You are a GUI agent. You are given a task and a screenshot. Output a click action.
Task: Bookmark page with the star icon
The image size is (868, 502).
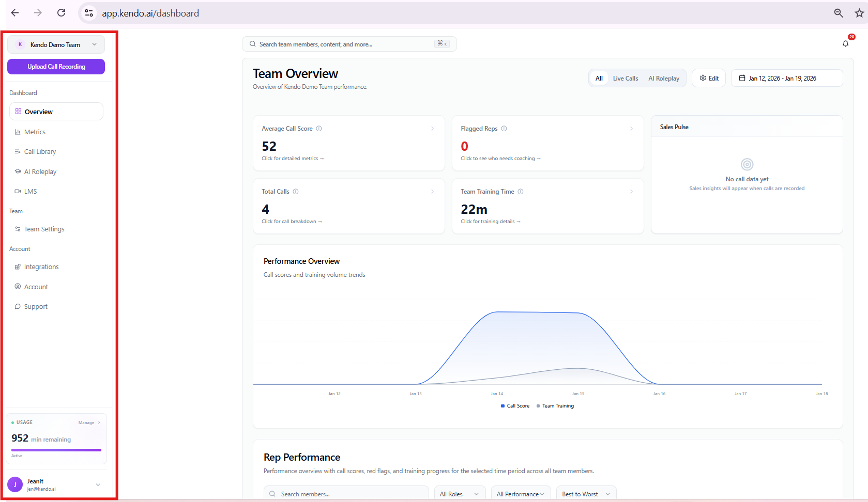(x=859, y=13)
